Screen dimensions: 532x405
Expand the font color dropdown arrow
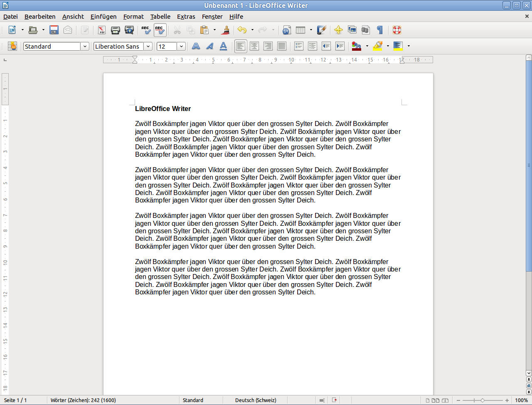click(367, 46)
